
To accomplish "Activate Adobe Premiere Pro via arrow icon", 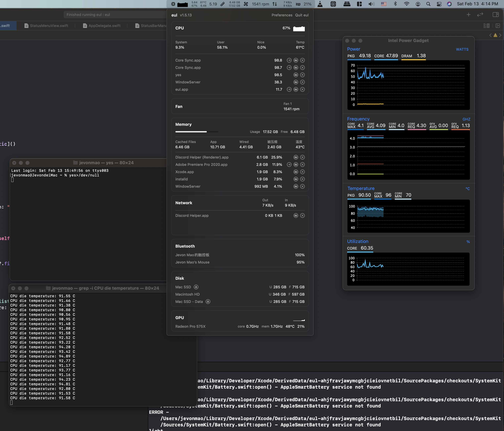I will [x=289, y=165].
